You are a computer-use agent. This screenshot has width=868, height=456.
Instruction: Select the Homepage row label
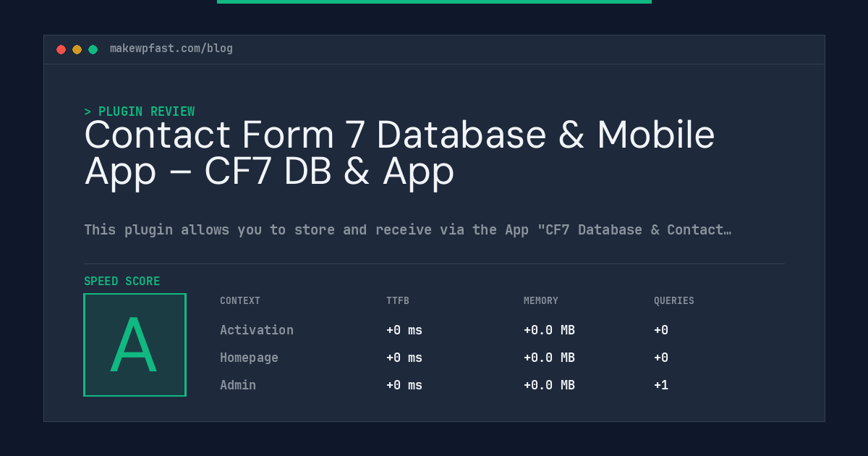coord(249,358)
